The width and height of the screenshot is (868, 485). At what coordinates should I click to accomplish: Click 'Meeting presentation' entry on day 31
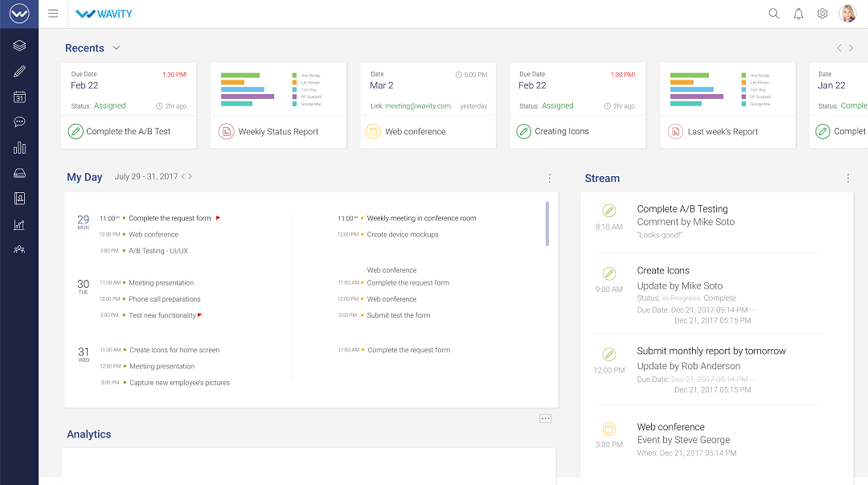pyautogui.click(x=162, y=366)
